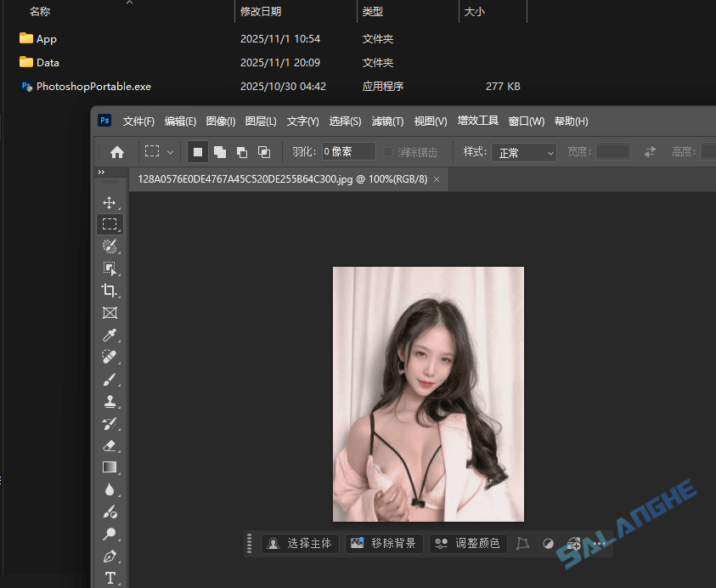The image size is (716, 588).
Task: Select the Move tool
Action: (x=110, y=202)
